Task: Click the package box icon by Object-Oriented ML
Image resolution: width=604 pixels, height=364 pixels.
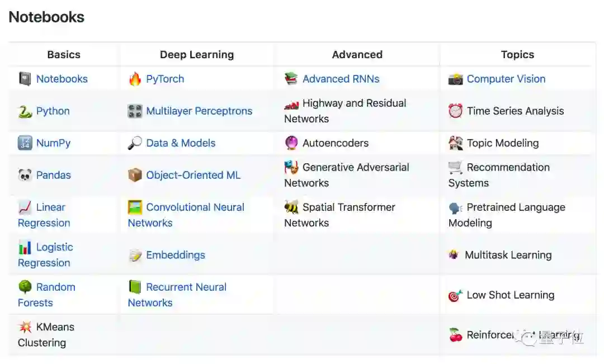Action: point(135,176)
